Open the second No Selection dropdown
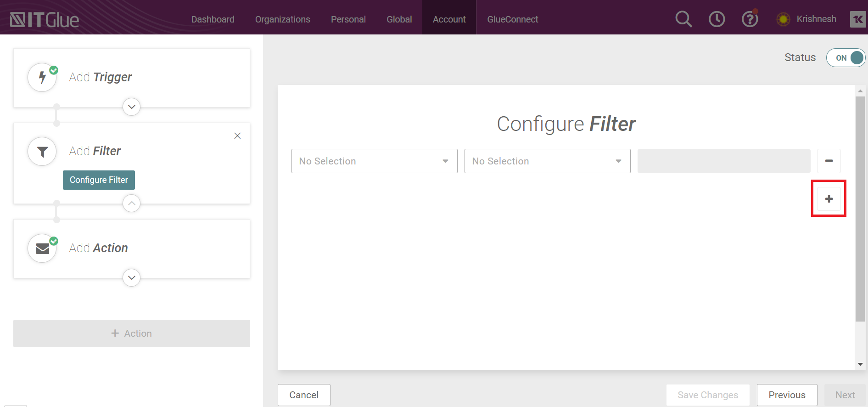 pos(548,161)
